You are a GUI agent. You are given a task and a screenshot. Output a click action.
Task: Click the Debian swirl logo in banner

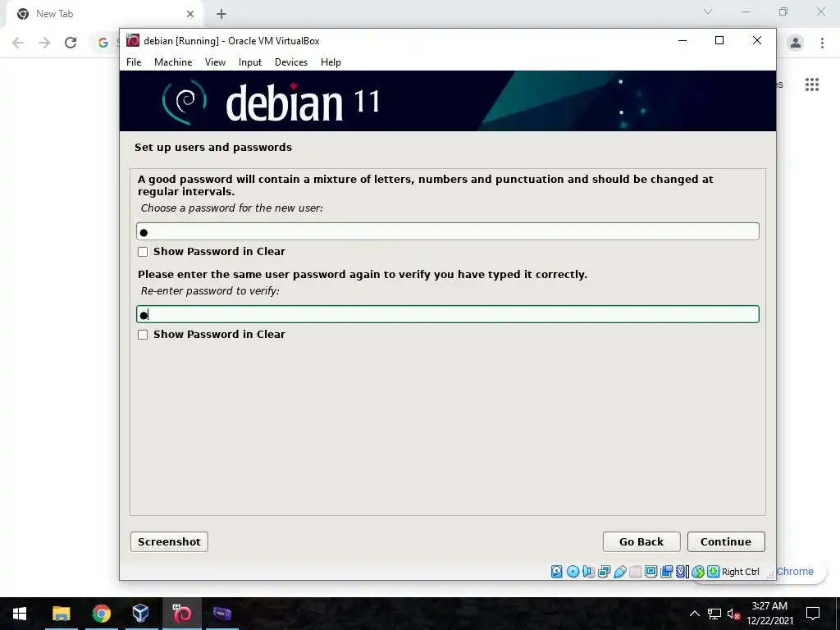(x=185, y=101)
